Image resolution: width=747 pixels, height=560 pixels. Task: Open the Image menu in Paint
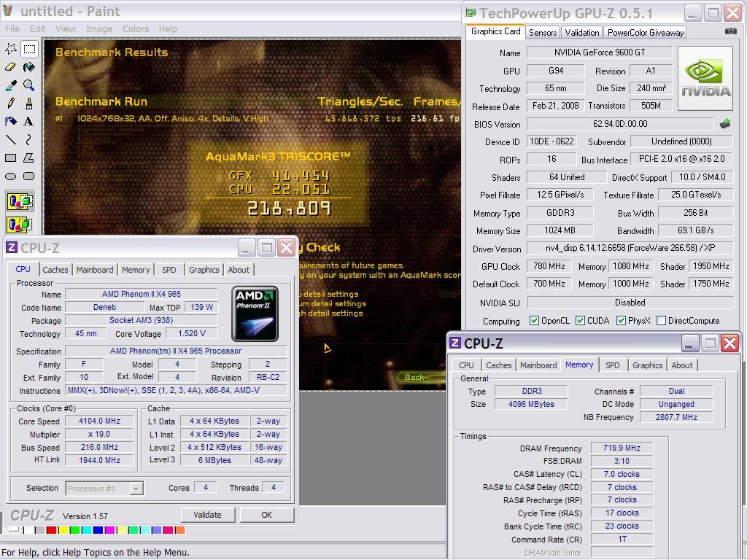click(99, 29)
